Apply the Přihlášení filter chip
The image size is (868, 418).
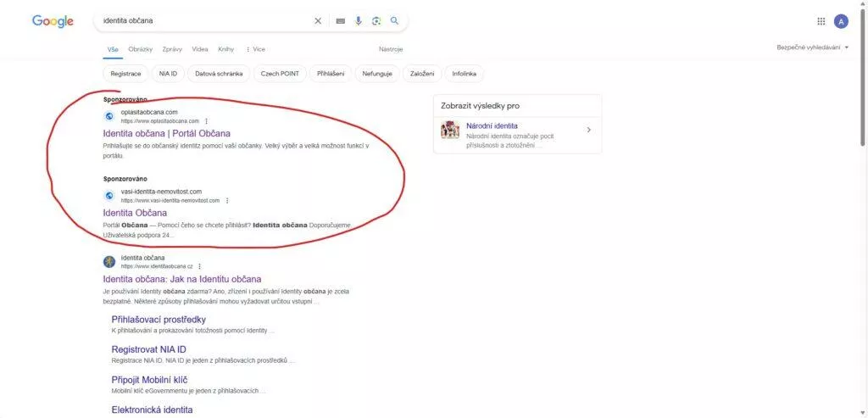[331, 74]
